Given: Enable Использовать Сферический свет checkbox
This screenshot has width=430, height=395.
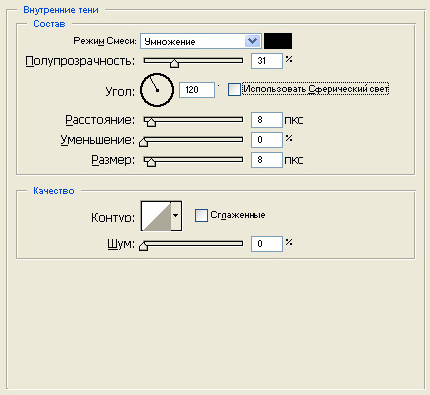Looking at the screenshot, I should point(234,89).
